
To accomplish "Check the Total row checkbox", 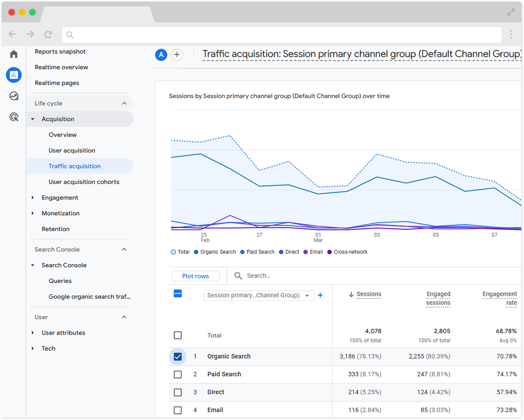I will tap(178, 335).
